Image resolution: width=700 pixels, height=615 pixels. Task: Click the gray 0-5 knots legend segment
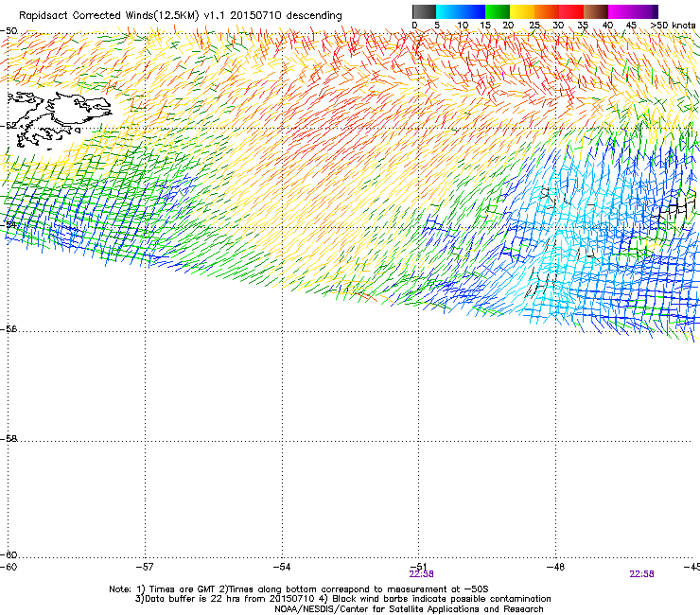point(424,11)
